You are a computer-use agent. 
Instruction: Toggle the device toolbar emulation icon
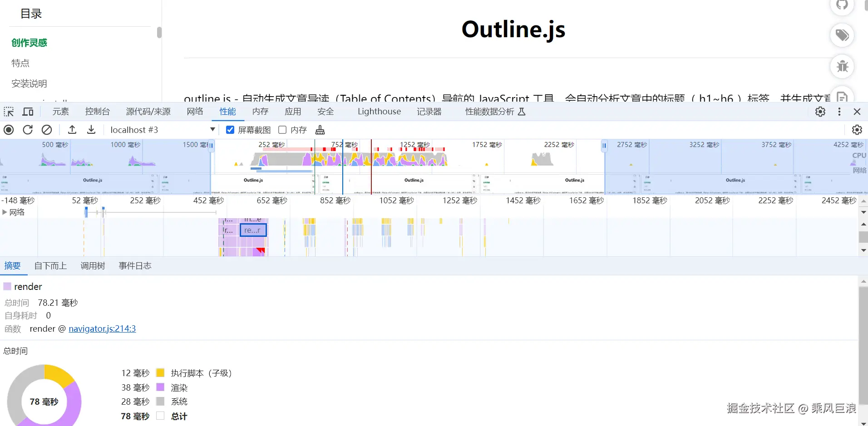[x=27, y=111]
